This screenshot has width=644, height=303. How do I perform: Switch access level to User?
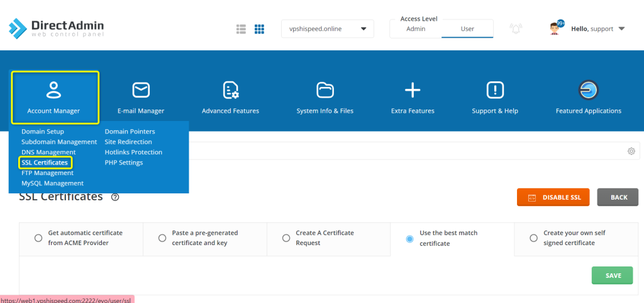(x=467, y=29)
